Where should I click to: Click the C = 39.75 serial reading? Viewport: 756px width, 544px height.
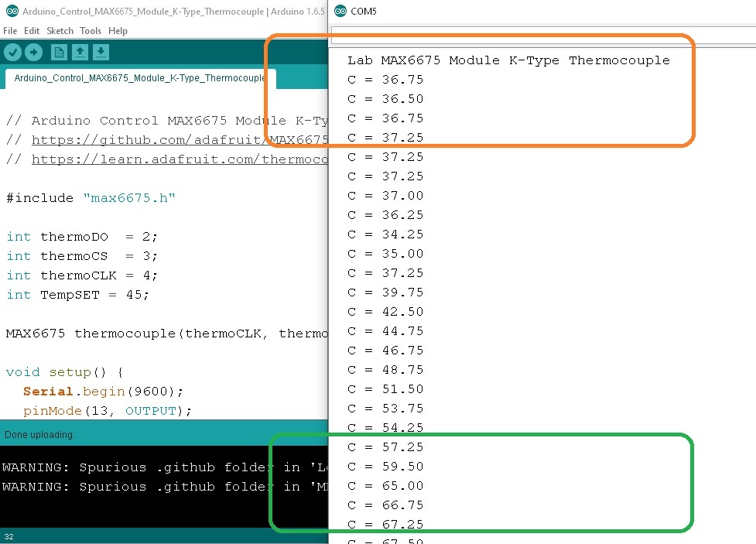point(385,293)
